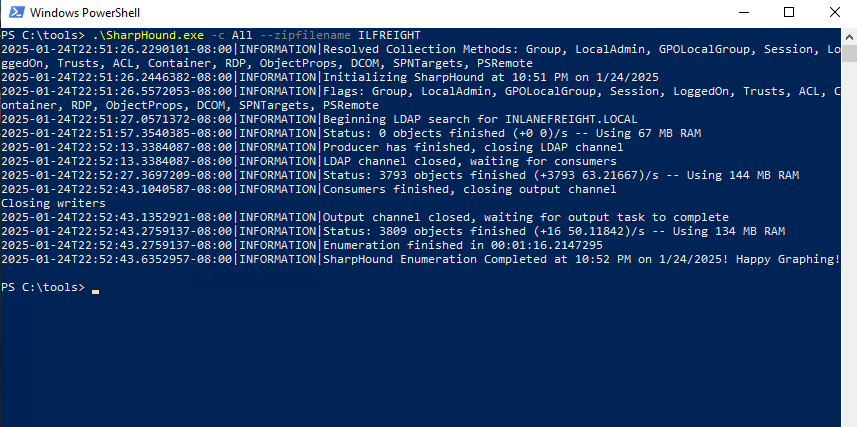This screenshot has height=427, width=857.
Task: Place cursor at the blinking prompt cursor
Action: click(95, 290)
